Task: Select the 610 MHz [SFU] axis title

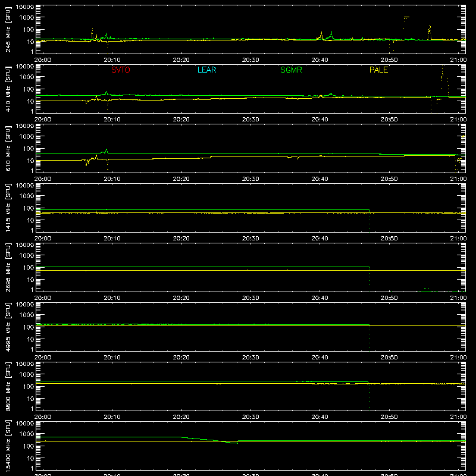Action: coord(8,148)
